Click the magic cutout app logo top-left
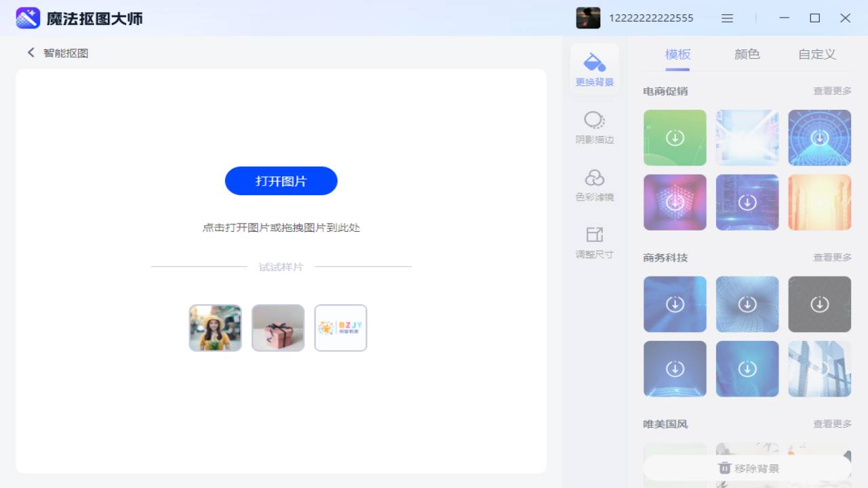Viewport: 868px width, 488px height. coord(28,18)
